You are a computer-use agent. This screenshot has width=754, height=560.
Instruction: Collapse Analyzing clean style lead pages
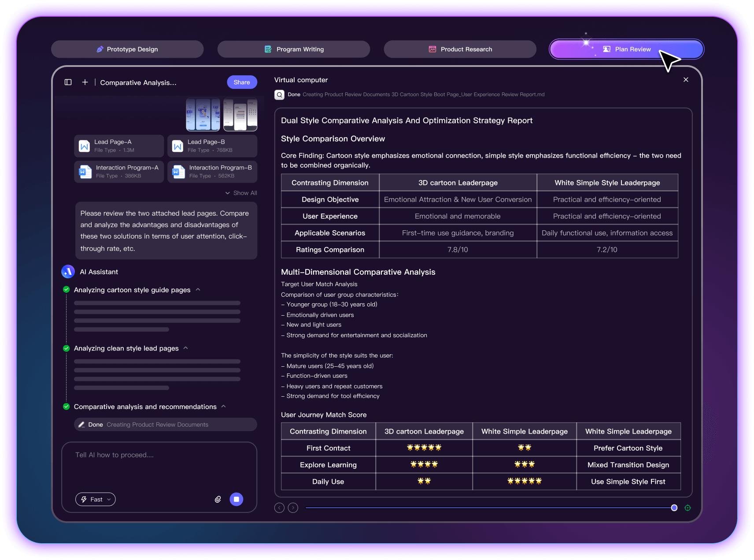pyautogui.click(x=186, y=348)
